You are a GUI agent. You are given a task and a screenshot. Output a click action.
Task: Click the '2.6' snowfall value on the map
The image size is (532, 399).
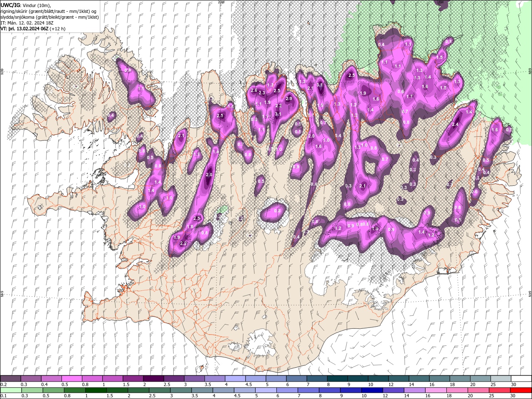tap(254, 90)
